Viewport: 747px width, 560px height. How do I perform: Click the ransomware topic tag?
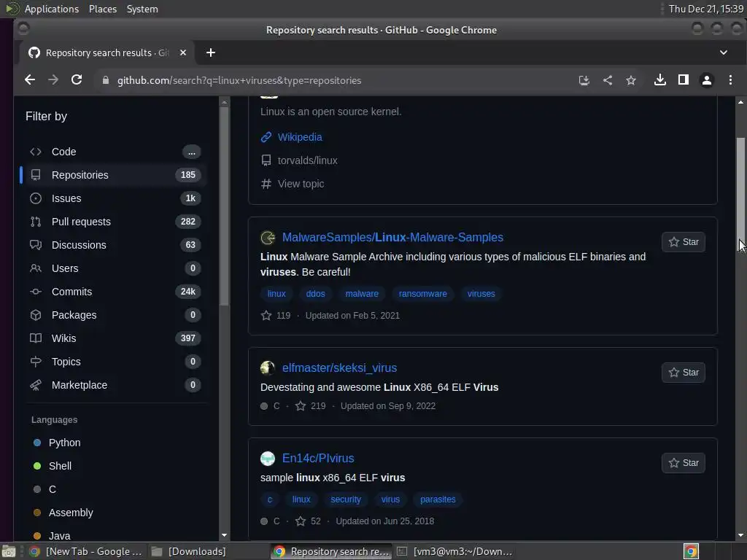tap(422, 294)
